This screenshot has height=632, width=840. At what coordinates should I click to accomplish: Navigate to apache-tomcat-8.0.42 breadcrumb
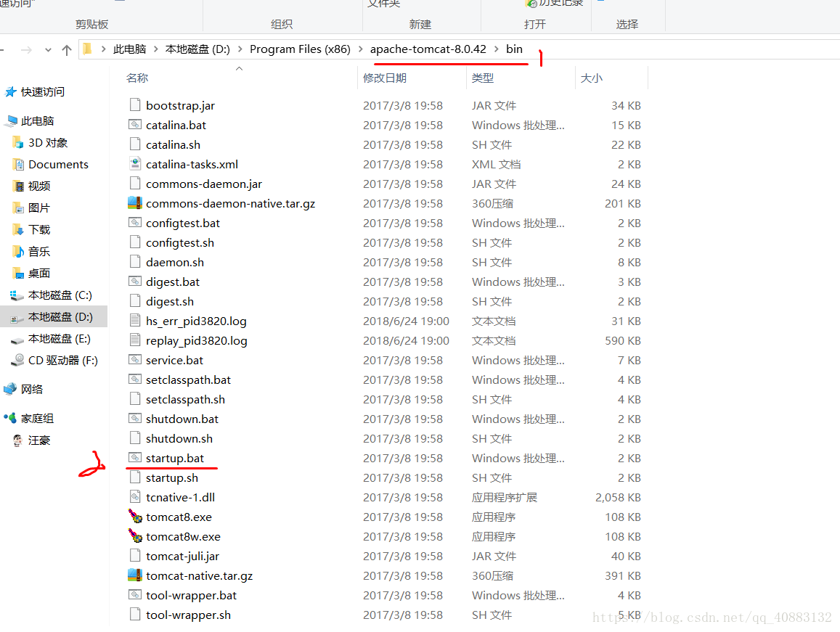point(428,49)
